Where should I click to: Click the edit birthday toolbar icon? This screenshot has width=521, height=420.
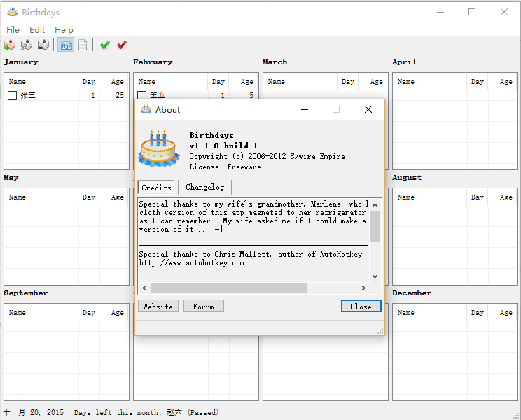point(27,45)
